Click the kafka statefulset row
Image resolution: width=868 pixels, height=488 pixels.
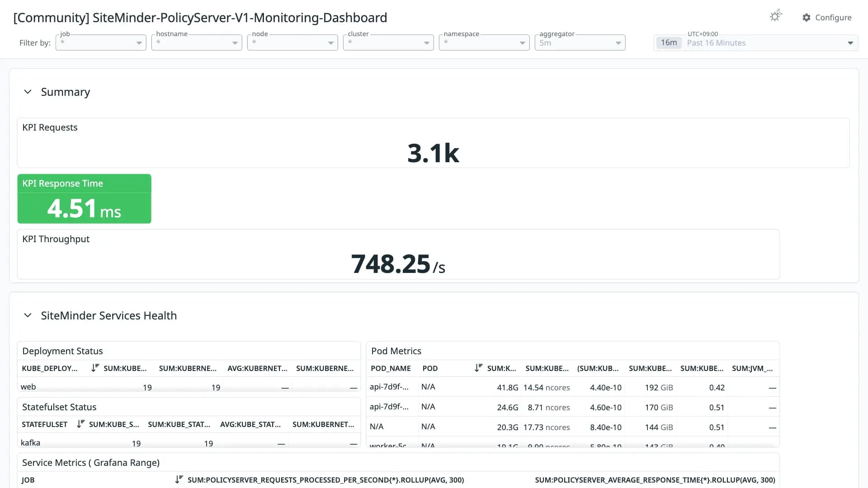point(189,443)
